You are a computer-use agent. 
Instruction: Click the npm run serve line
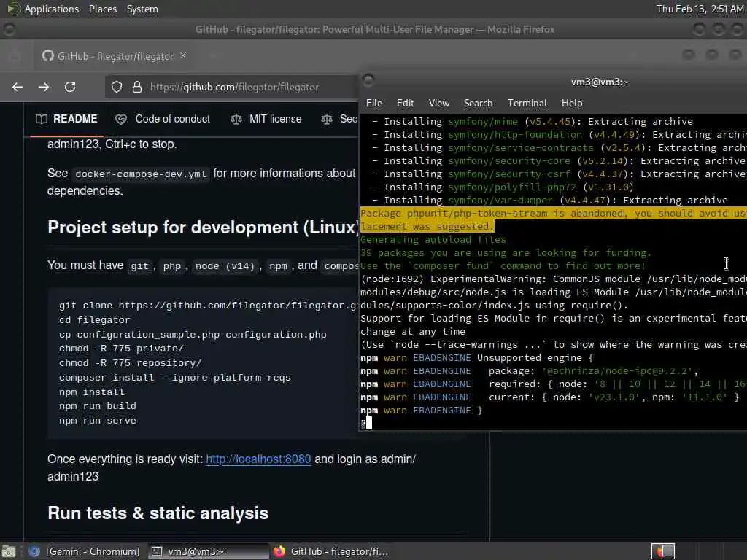[98, 421]
